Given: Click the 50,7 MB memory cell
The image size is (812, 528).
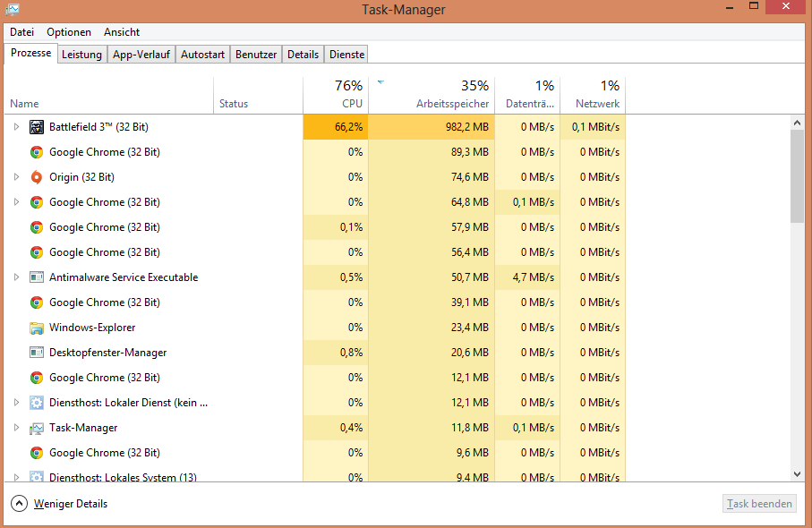Looking at the screenshot, I should click(432, 277).
